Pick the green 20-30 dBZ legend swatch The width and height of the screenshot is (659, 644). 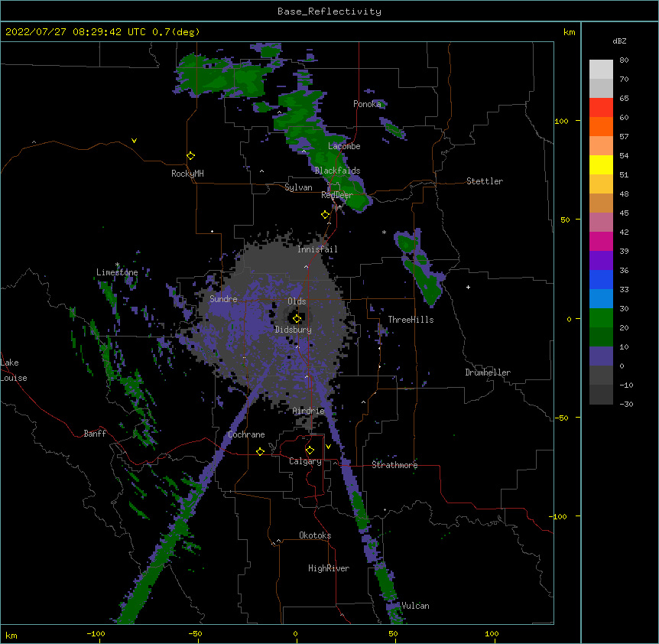(601, 318)
